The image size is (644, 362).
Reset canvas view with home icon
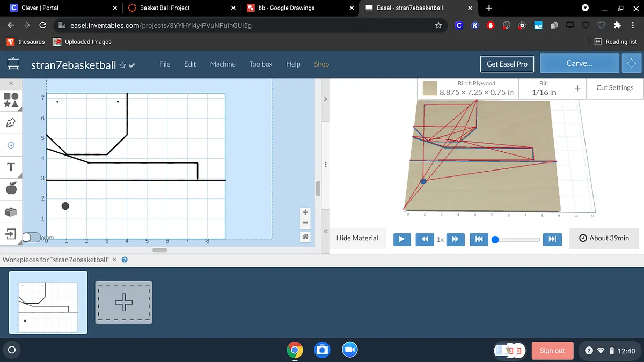coord(305,237)
